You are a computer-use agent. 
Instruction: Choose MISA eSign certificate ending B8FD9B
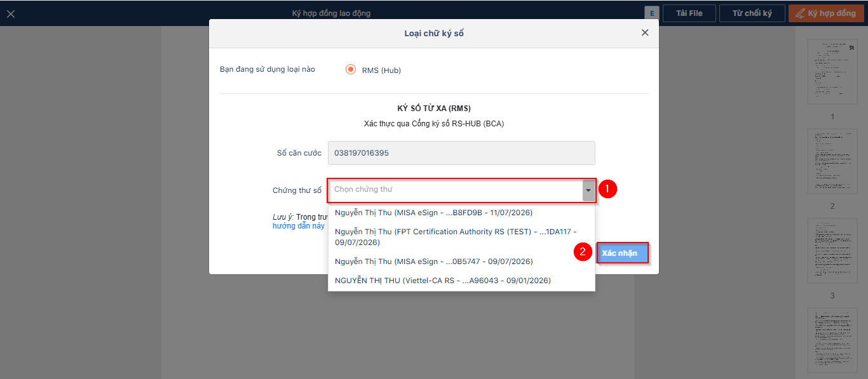433,213
